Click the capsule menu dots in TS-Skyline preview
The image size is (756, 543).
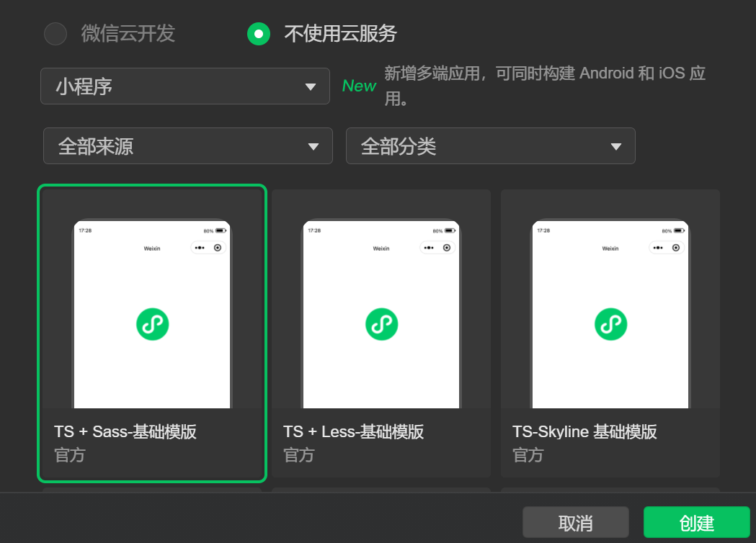(x=658, y=248)
